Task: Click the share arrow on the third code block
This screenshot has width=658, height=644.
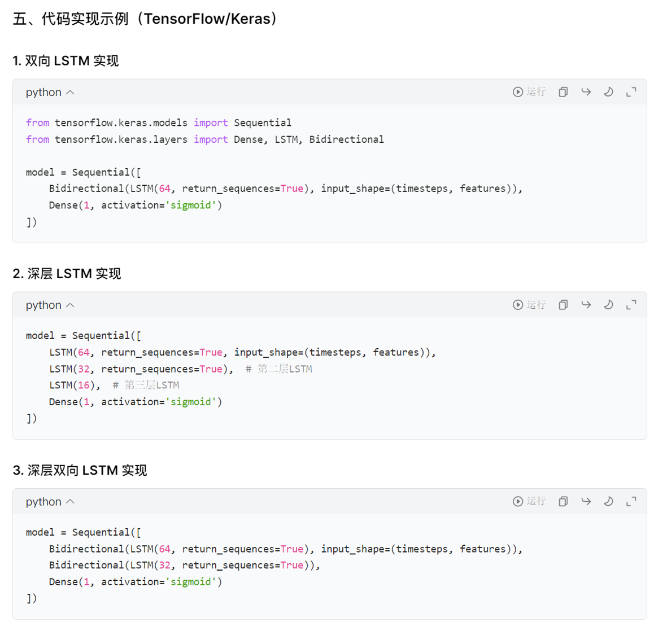Action: pyautogui.click(x=586, y=501)
